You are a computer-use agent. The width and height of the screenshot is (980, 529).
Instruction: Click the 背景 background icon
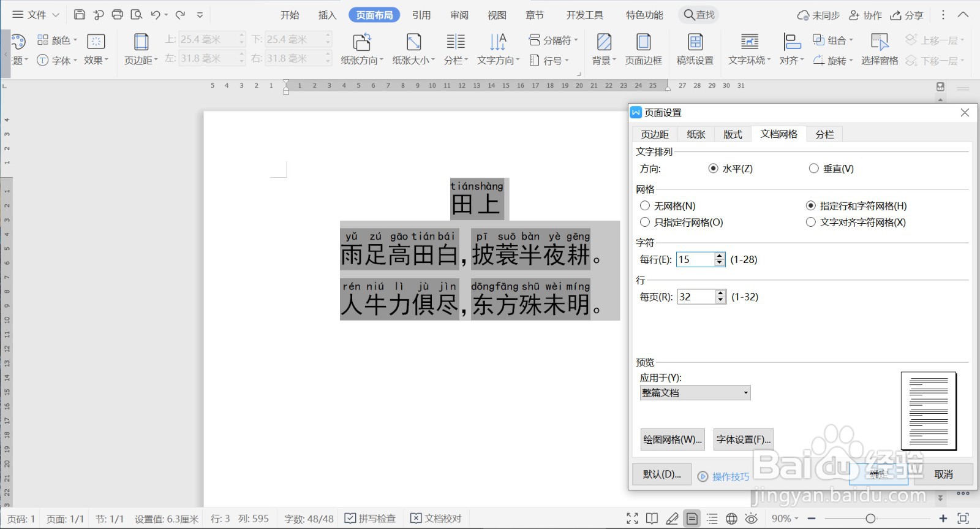point(604,49)
